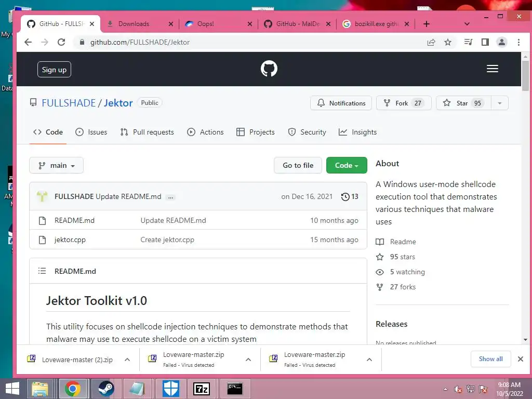Click the Sign up button
This screenshot has width=532, height=399.
tap(54, 70)
